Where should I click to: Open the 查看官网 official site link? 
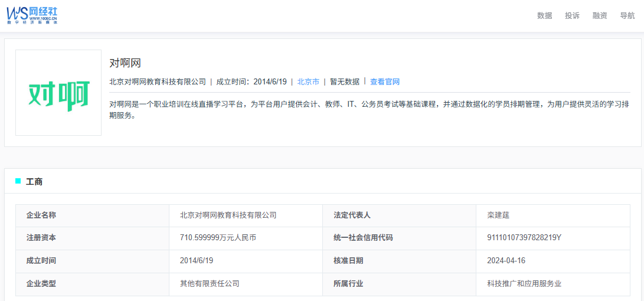click(385, 81)
